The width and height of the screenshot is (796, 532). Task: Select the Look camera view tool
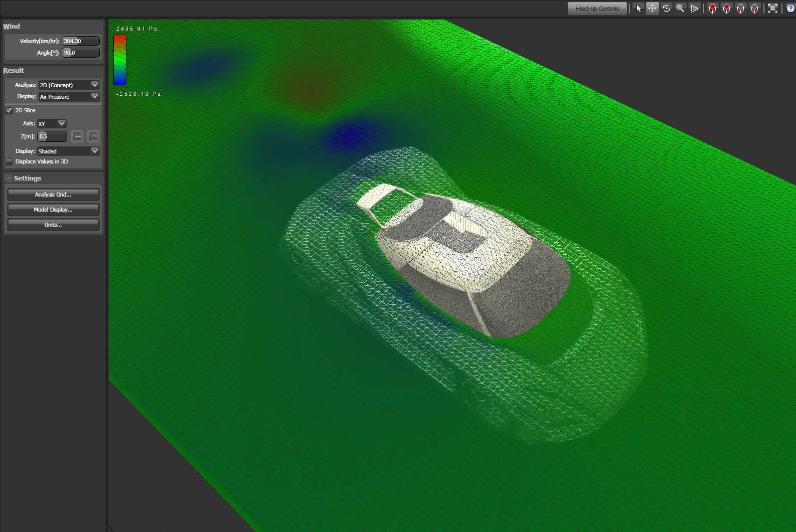click(x=694, y=9)
